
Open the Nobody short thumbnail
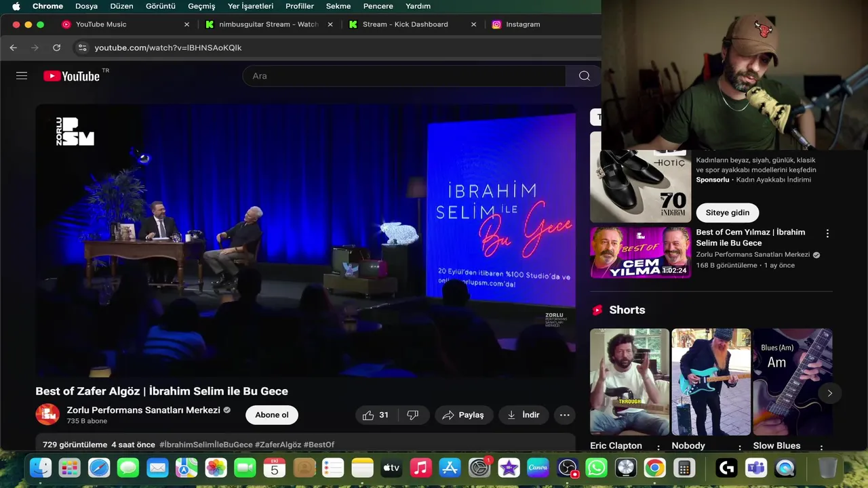[711, 382]
